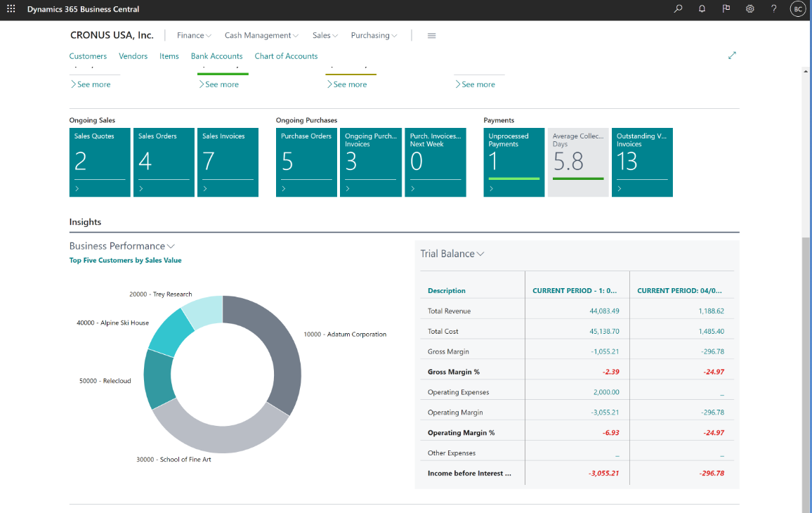This screenshot has height=513, width=812.
Task: Click the Gross Margin % row label
Action: (454, 372)
